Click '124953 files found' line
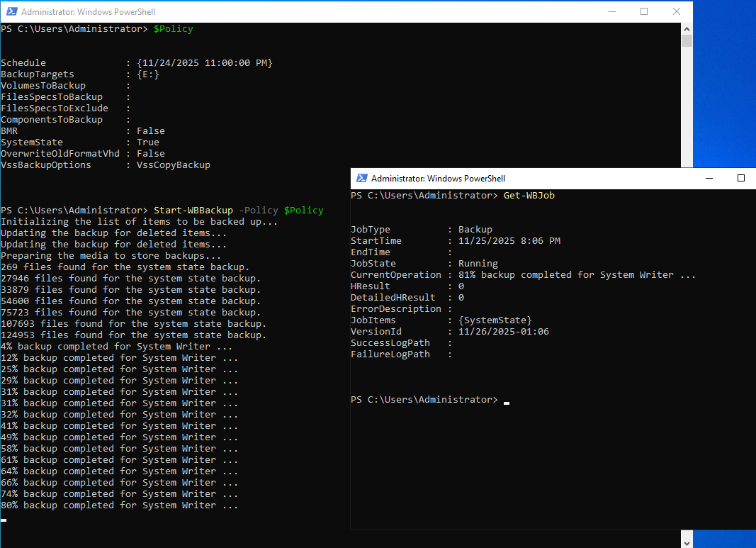 point(133,335)
